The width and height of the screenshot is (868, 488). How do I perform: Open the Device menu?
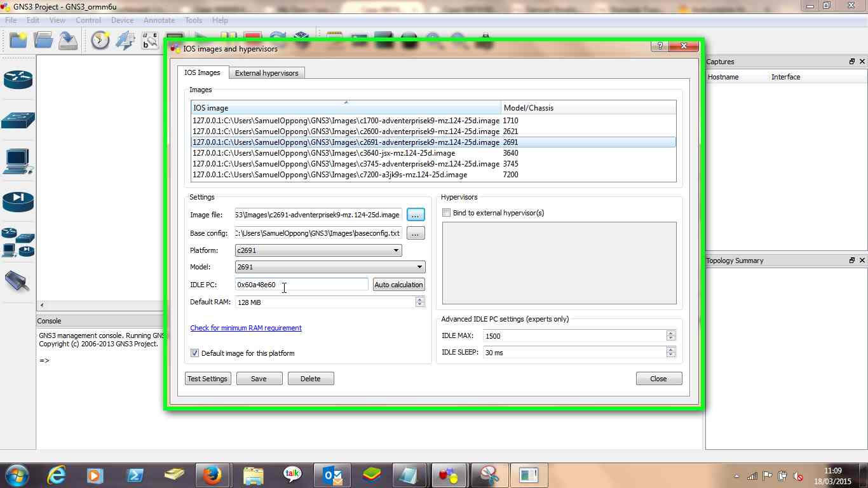coord(122,20)
